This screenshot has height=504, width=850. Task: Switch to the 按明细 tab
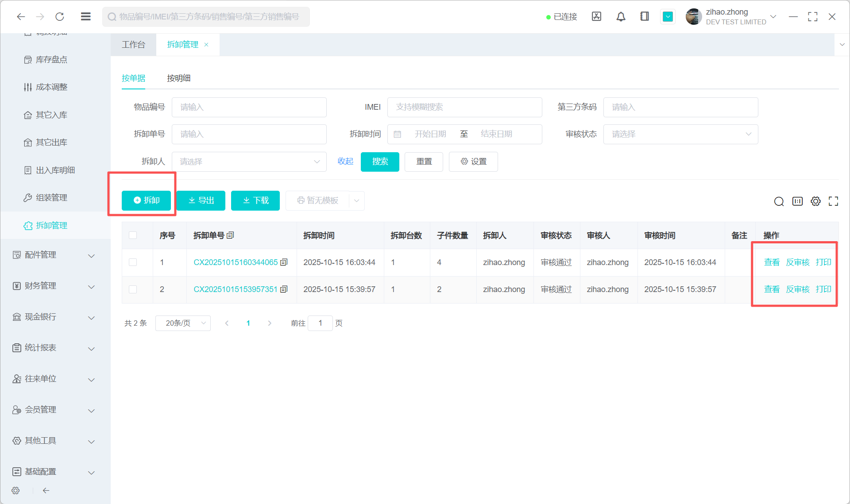[178, 78]
